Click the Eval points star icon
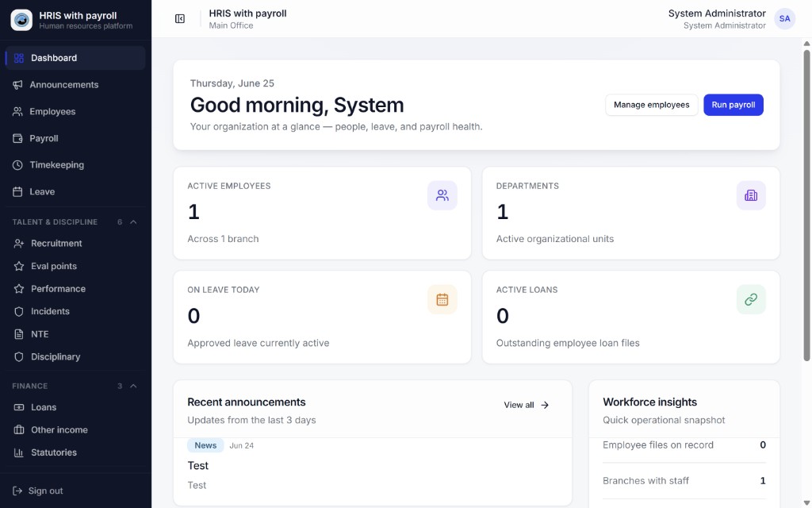Screen dimensions: 812x508 pos(19,266)
